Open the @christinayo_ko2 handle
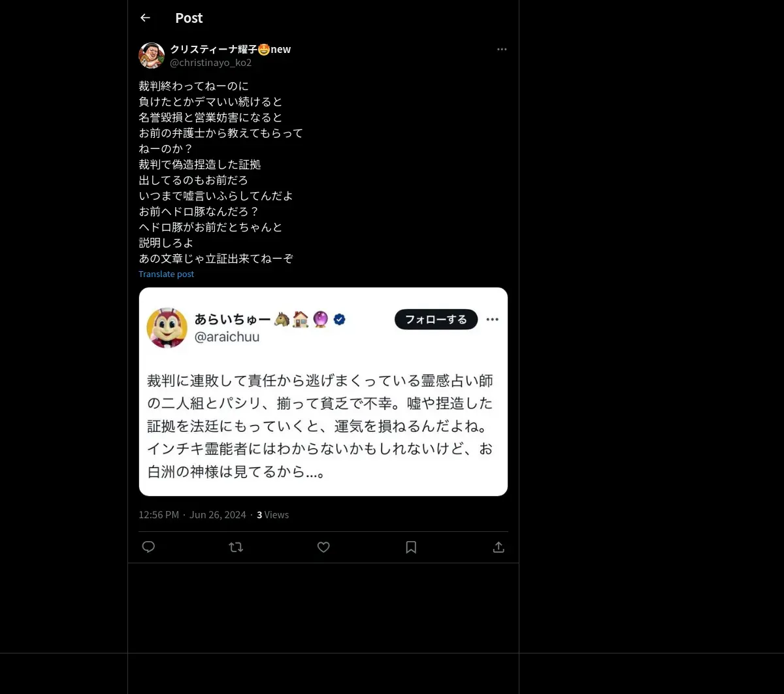The width and height of the screenshot is (784, 694). pyautogui.click(x=210, y=63)
